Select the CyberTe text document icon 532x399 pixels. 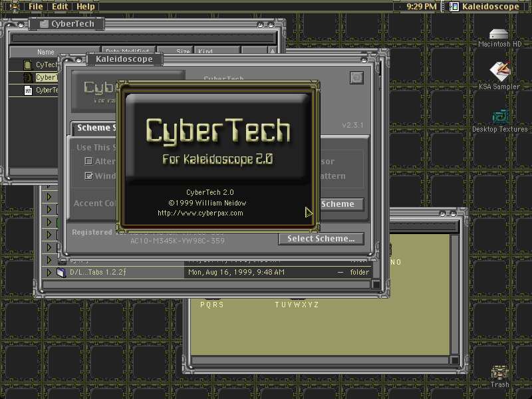tap(28, 90)
